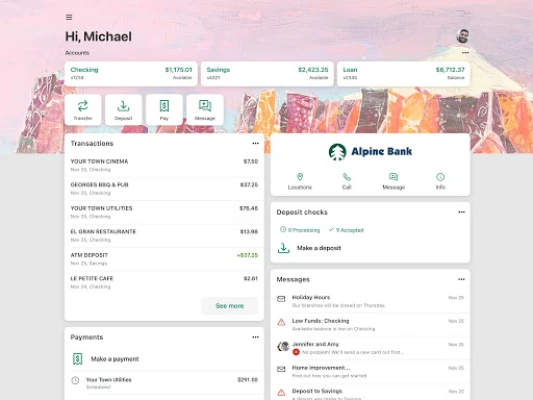Select the Checking account card
The width and height of the screenshot is (533, 400).
click(131, 74)
